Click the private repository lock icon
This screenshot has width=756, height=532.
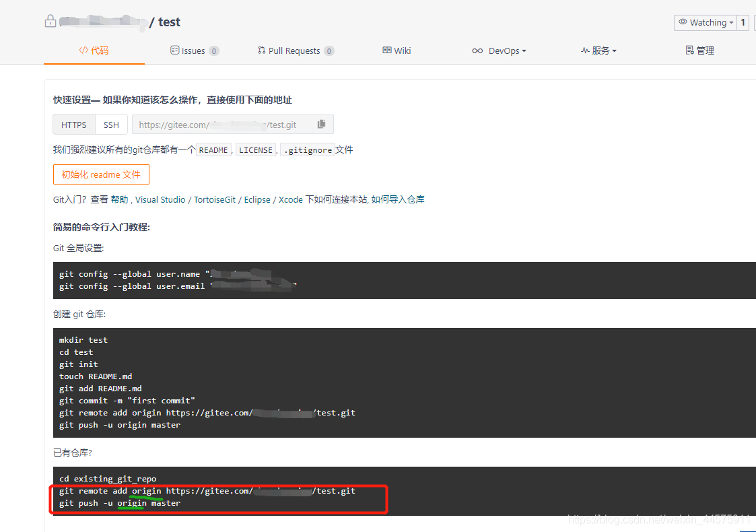click(50, 22)
